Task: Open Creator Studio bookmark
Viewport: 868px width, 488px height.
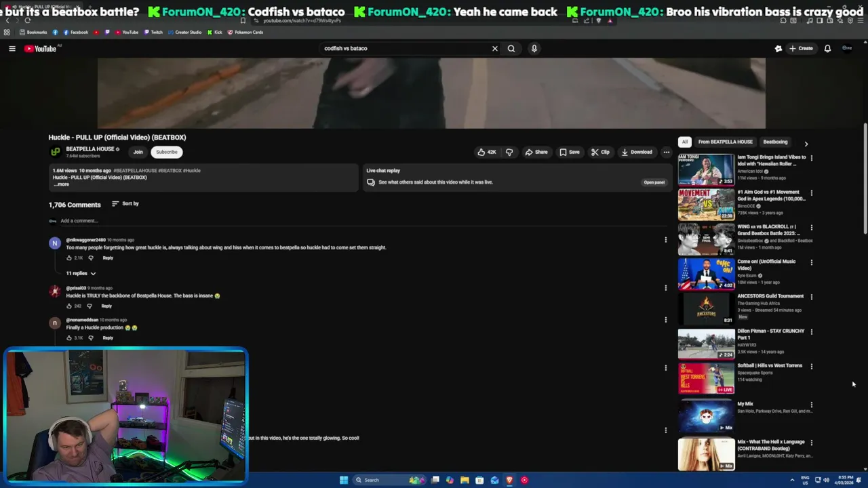Action: click(x=184, y=32)
